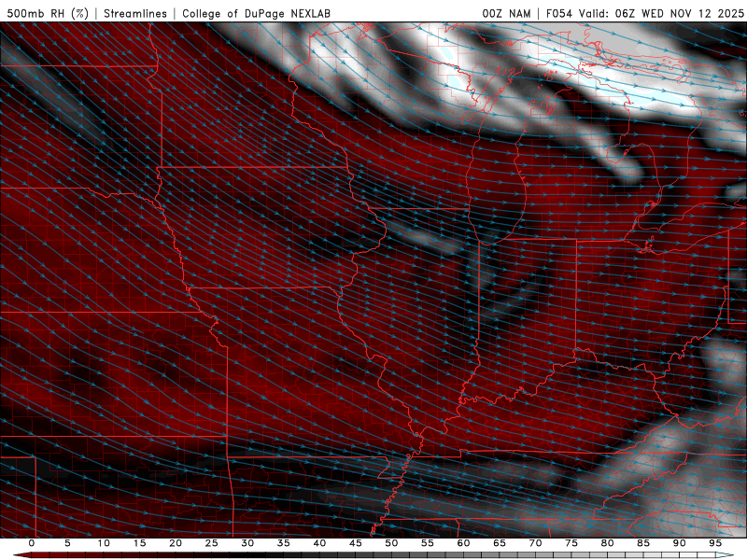Click the '0' colorbar scale label
Screen dimensions: 747x560
click(x=32, y=543)
